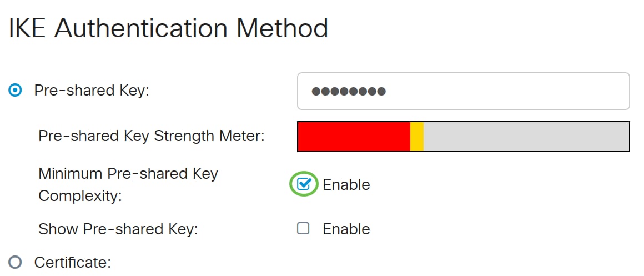Viewport: 644px width, 276px height.
Task: Click the masked dots in the key field
Action: tap(349, 91)
